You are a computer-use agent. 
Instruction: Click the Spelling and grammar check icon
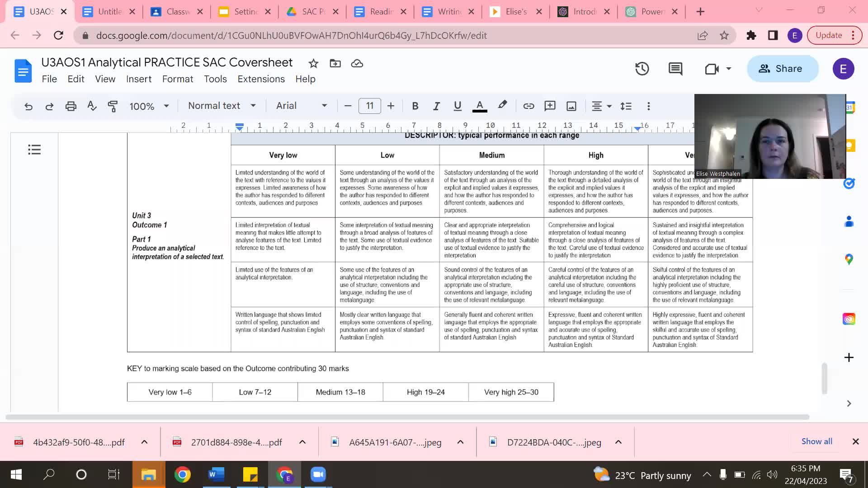click(x=92, y=106)
